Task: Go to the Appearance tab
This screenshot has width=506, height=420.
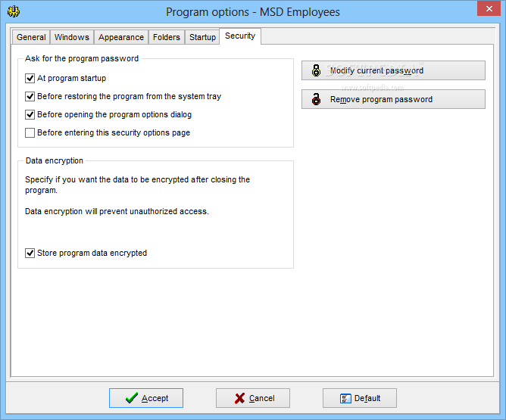Action: click(x=121, y=37)
